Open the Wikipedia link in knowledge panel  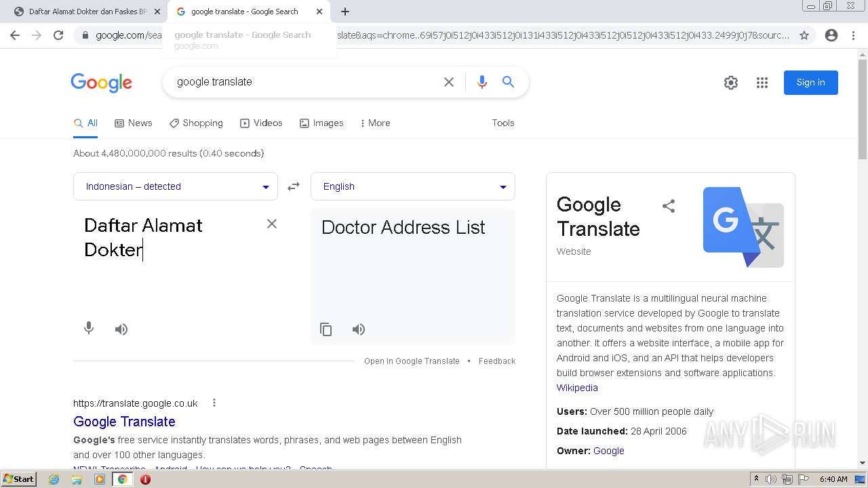[577, 388]
